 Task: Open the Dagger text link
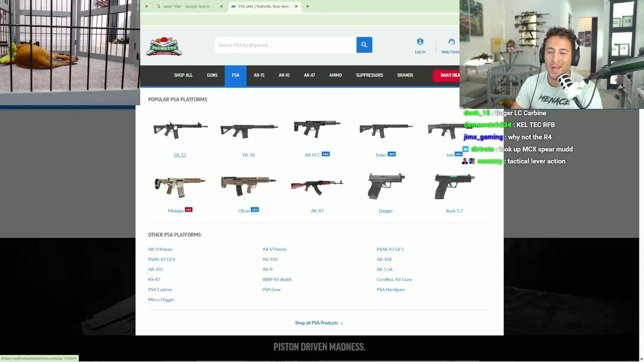[x=386, y=211]
